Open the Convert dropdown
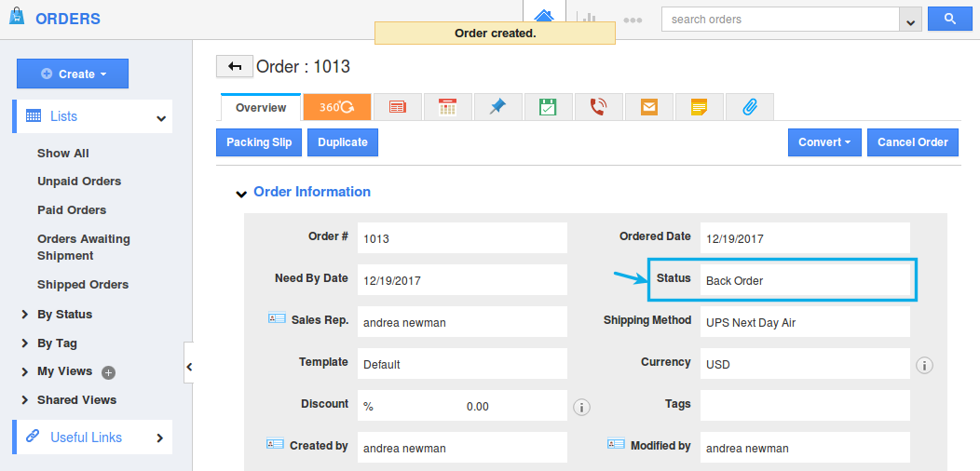 824,142
